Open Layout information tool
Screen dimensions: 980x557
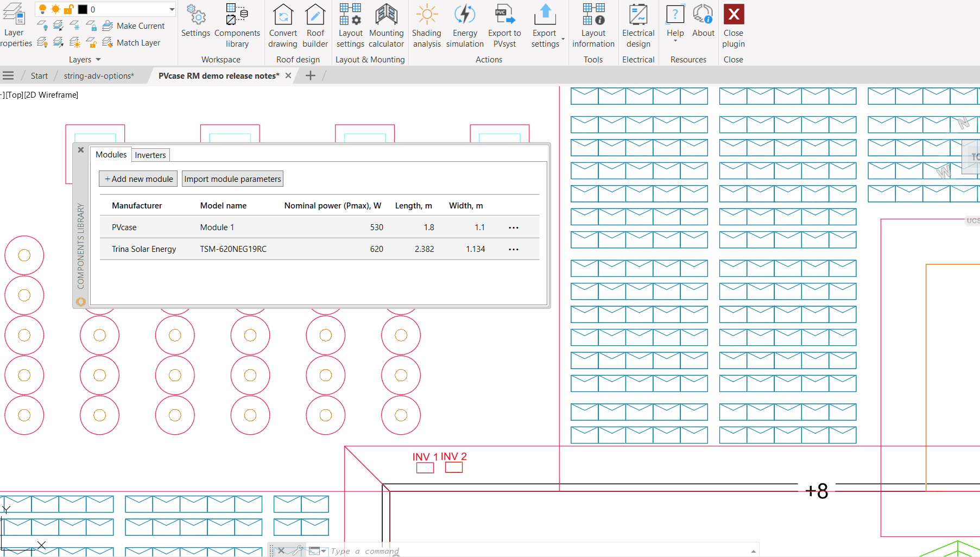click(x=593, y=25)
